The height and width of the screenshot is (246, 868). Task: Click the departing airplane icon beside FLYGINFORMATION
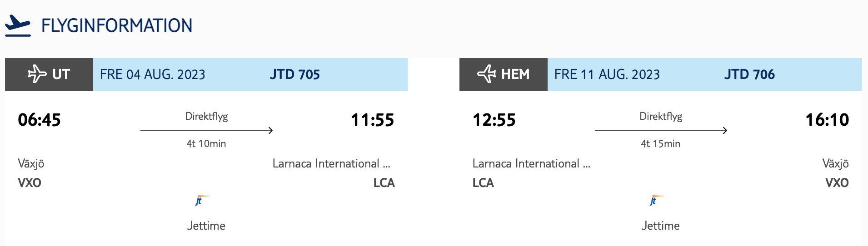(18, 25)
